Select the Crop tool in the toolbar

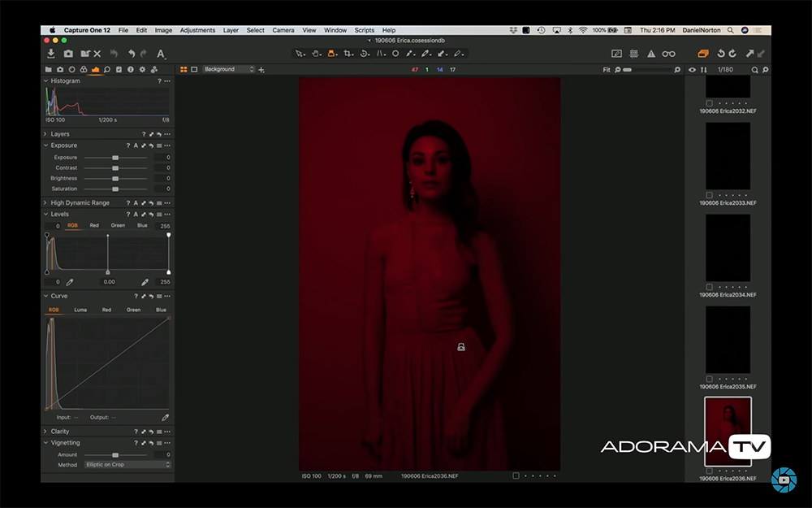[347, 53]
